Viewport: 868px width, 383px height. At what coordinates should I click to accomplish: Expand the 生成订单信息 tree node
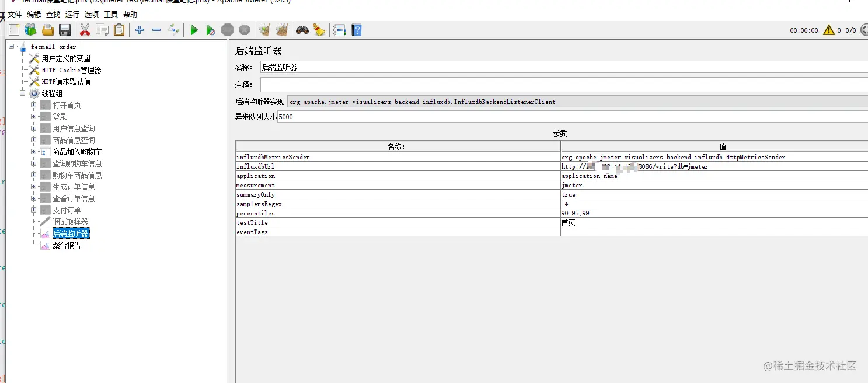(34, 187)
